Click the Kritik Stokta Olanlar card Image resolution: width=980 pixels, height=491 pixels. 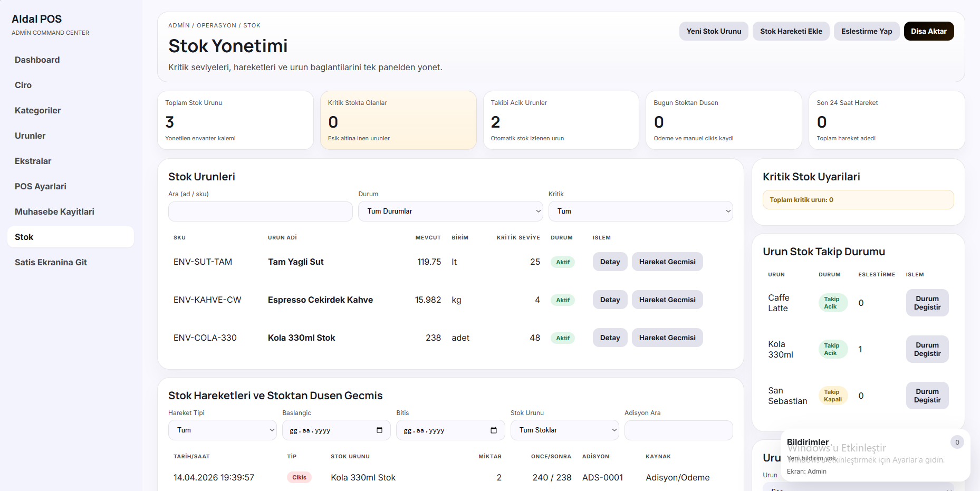(x=398, y=120)
